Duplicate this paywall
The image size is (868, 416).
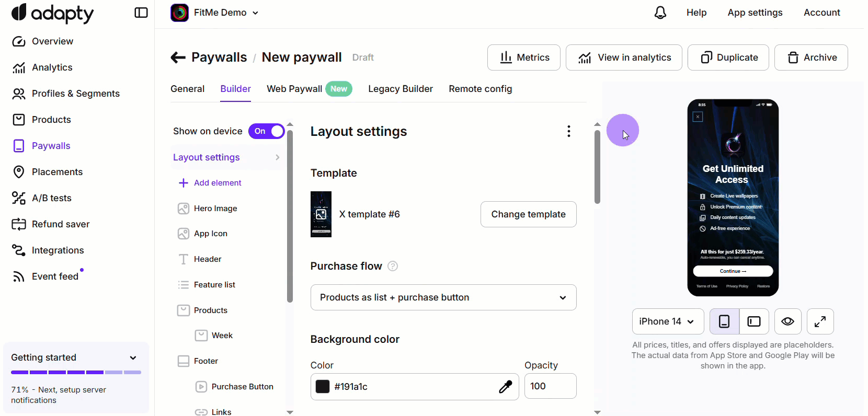728,57
